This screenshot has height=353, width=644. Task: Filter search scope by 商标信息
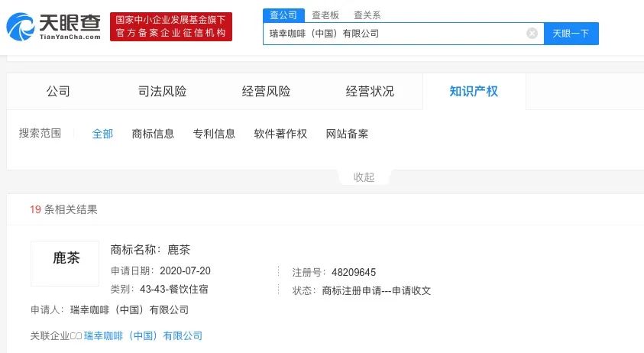[x=153, y=134]
